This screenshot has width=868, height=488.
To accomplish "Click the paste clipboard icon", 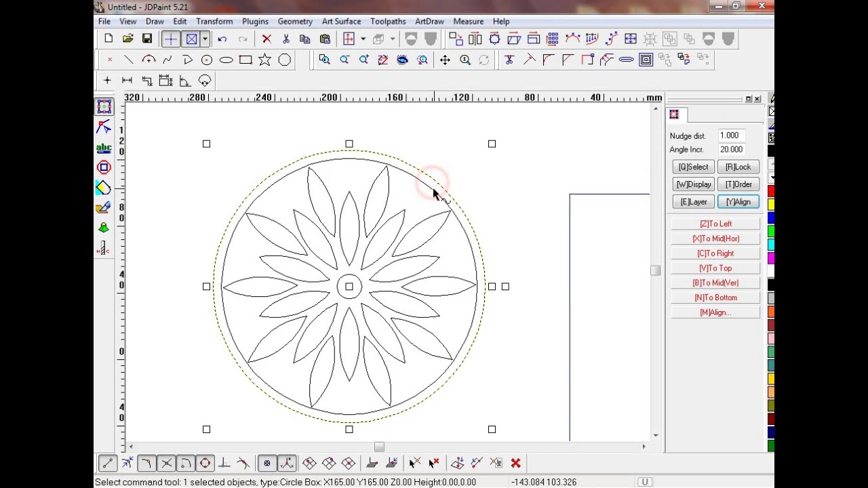I will (325, 39).
